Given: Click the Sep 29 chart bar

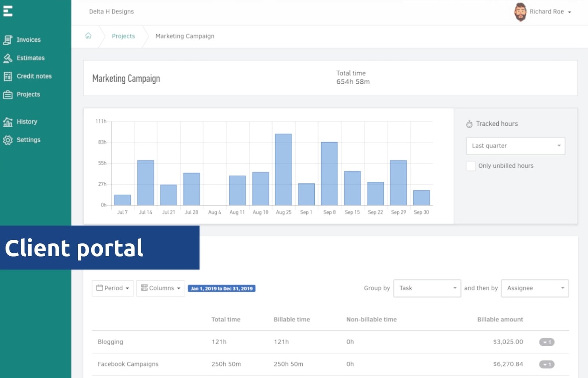Looking at the screenshot, I should tap(398, 183).
